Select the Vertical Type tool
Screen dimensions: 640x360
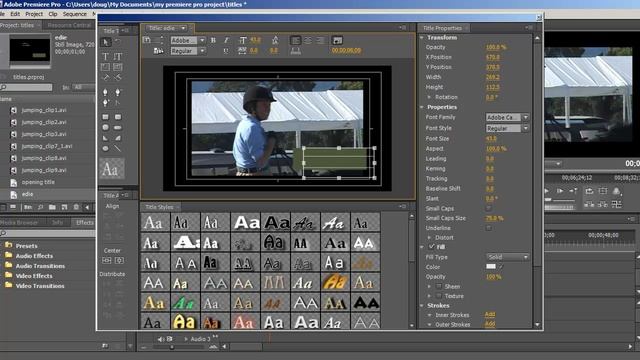pos(118,56)
